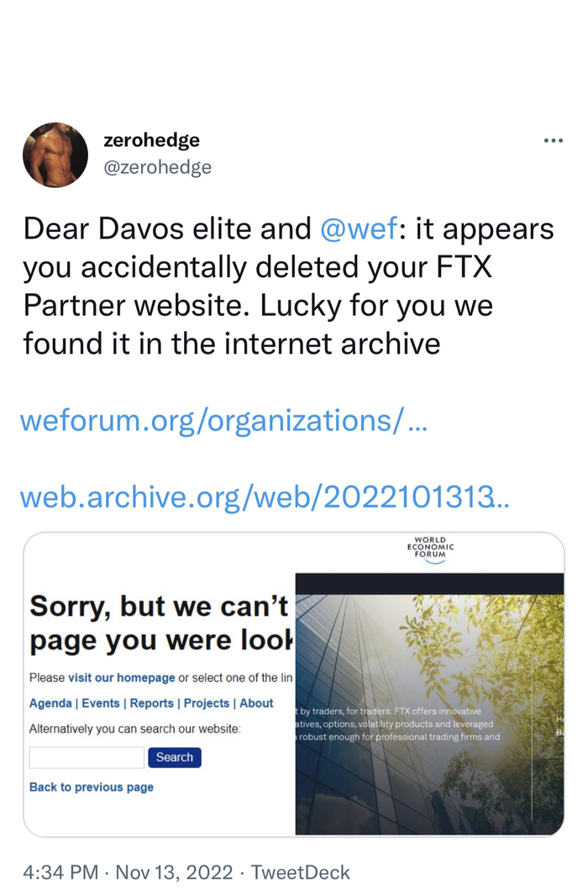Viewport: 588px width, 894px height.
Task: Select Agenda in the page navigation
Action: tap(50, 703)
